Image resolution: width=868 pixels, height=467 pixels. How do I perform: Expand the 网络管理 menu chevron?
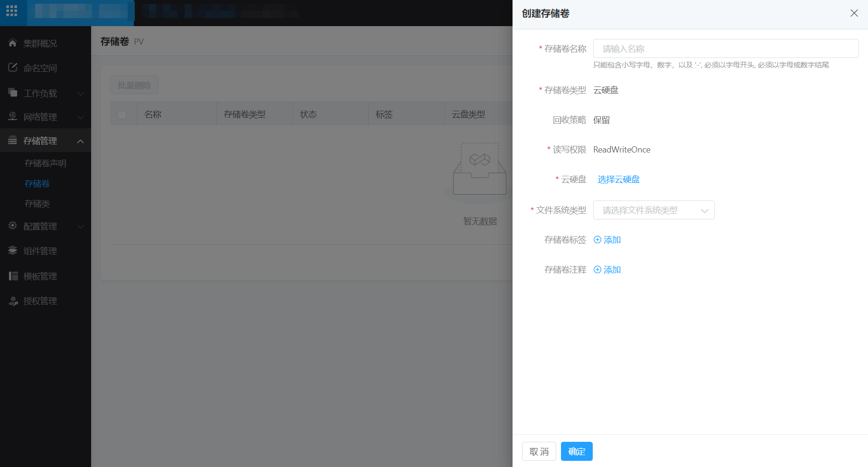[81, 117]
